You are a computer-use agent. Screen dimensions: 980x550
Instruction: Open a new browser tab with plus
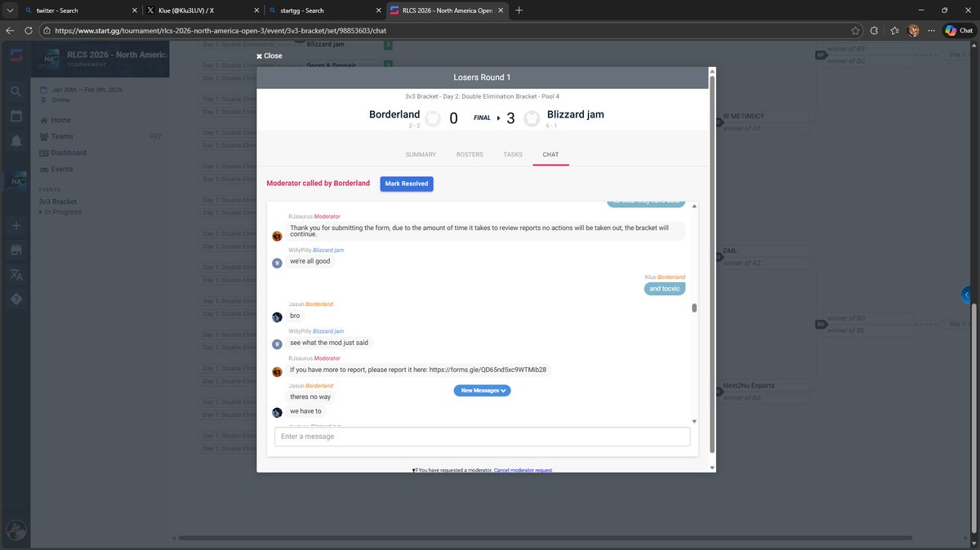point(519,11)
